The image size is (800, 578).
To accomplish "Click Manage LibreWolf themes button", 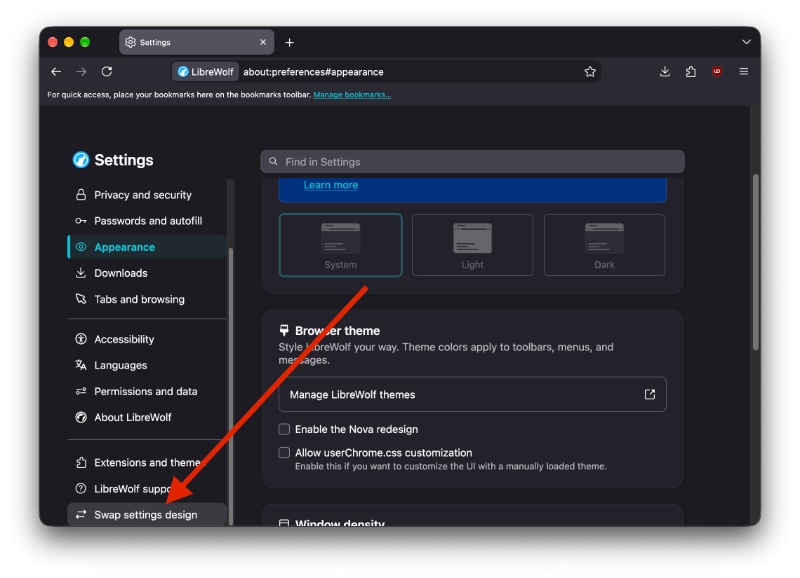I will (472, 394).
